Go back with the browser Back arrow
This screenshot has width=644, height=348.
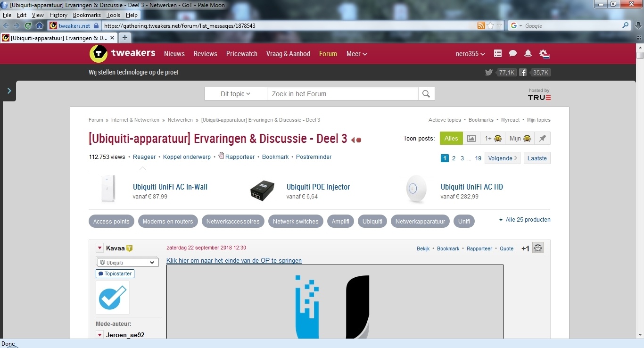pyautogui.click(x=7, y=25)
